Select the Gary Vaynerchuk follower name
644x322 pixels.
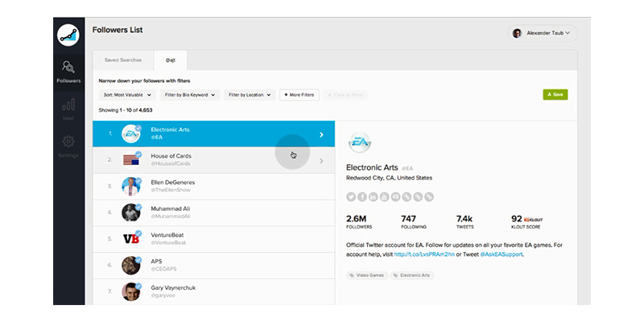[x=173, y=288]
